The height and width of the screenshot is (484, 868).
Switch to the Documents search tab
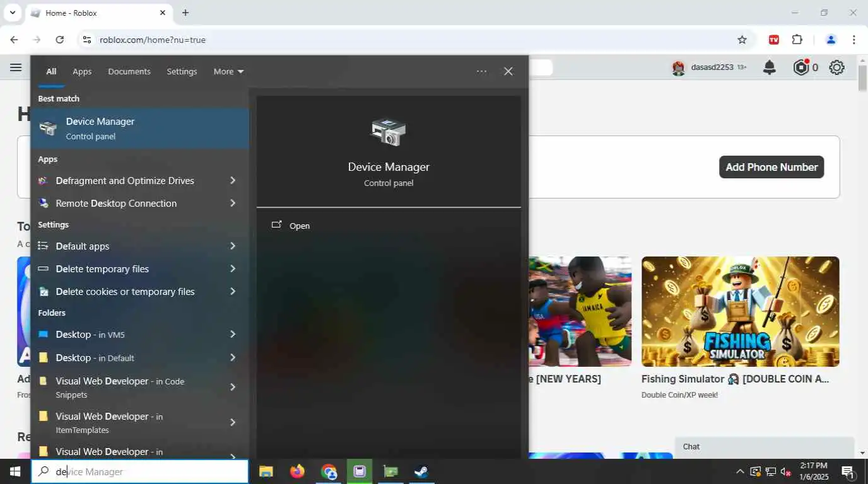(x=129, y=72)
